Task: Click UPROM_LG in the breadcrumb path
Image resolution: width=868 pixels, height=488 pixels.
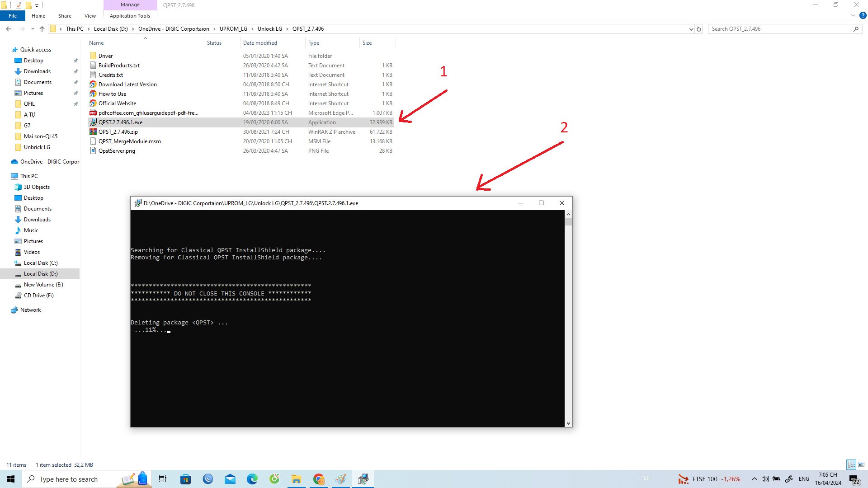Action: (233, 29)
